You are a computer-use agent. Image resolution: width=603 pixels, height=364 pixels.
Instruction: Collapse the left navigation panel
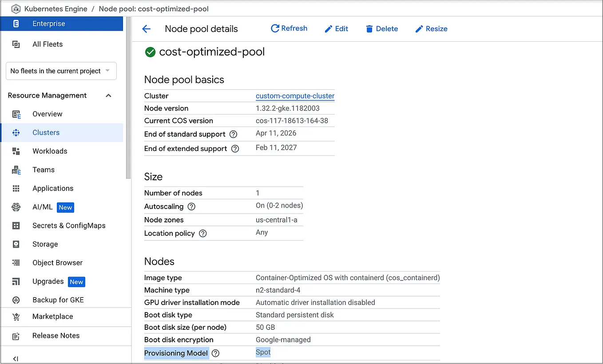pos(16,358)
